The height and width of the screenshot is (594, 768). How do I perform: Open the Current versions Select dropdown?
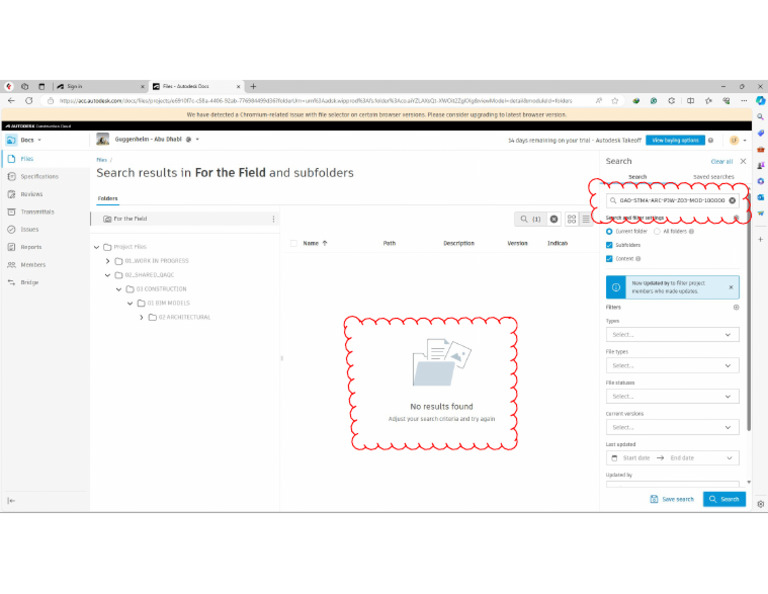(x=672, y=427)
